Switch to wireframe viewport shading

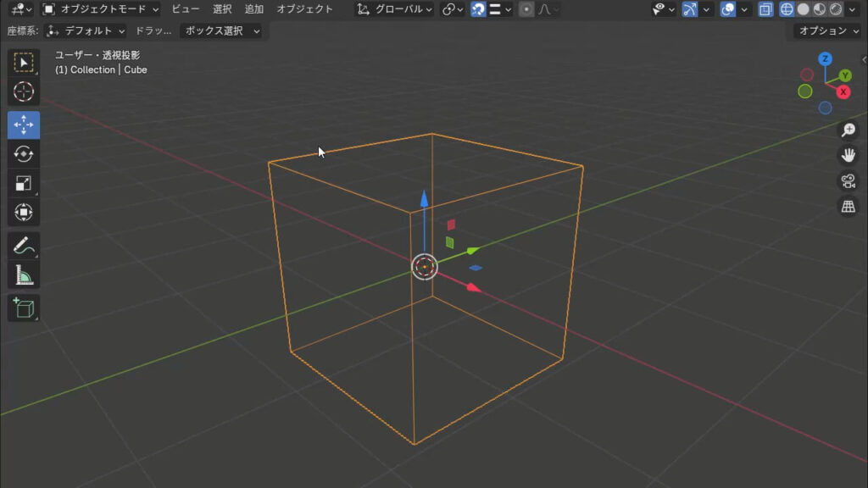[787, 8]
